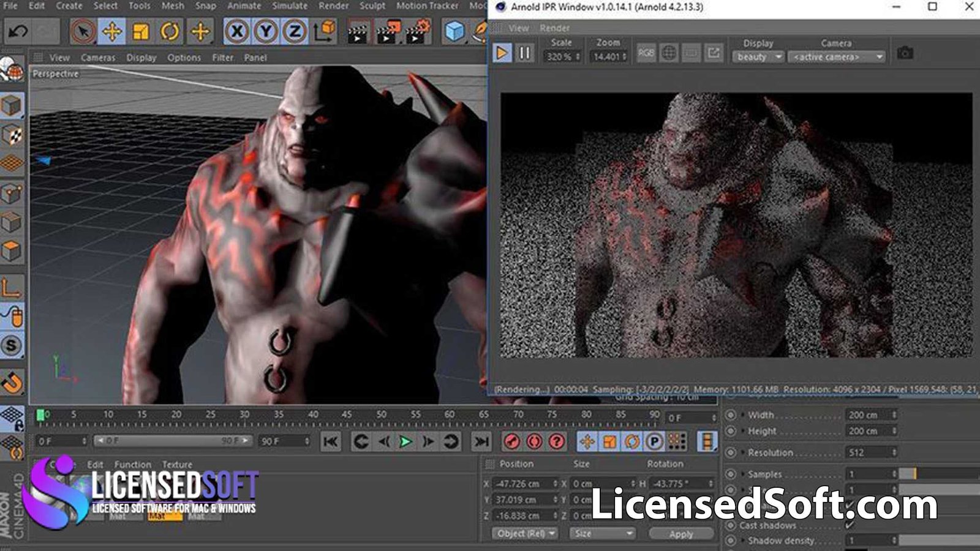980x551 pixels.
Task: Click Rotation H field -43.775
Action: pos(681,484)
